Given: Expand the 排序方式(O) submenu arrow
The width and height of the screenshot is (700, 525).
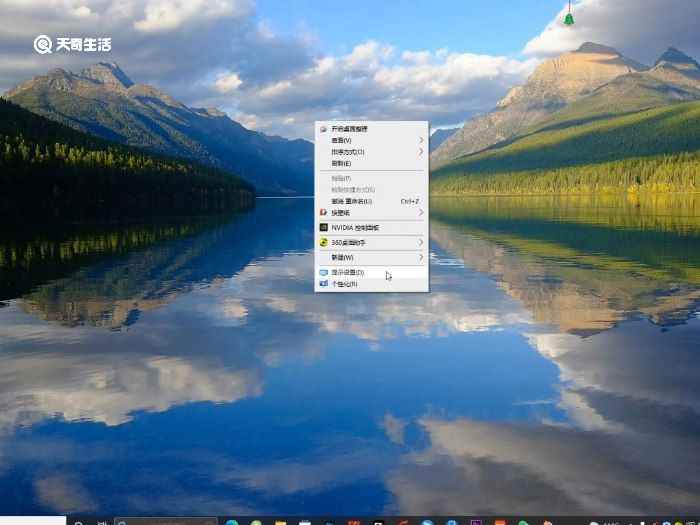Looking at the screenshot, I should pyautogui.click(x=421, y=152).
